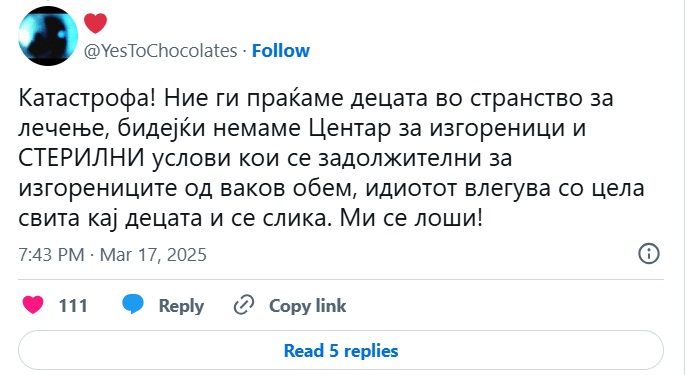Click the word Катастрофа! in the tweet
The width and height of the screenshot is (689, 375).
(87, 98)
